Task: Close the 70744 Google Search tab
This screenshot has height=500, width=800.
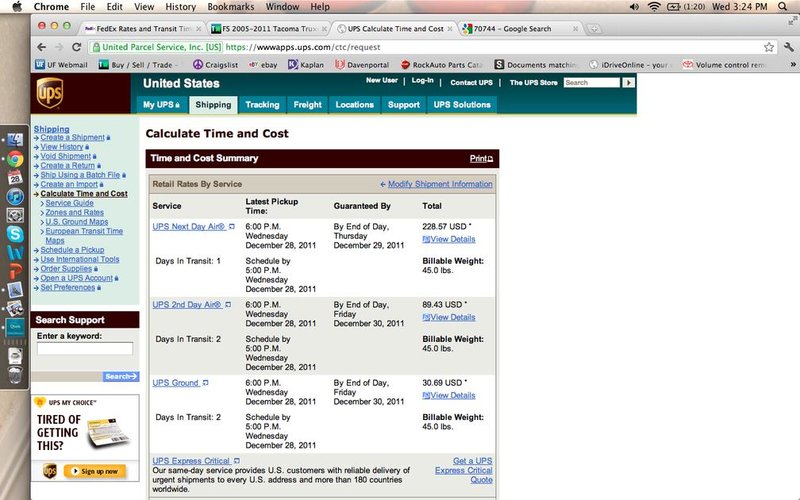Action: coord(576,29)
